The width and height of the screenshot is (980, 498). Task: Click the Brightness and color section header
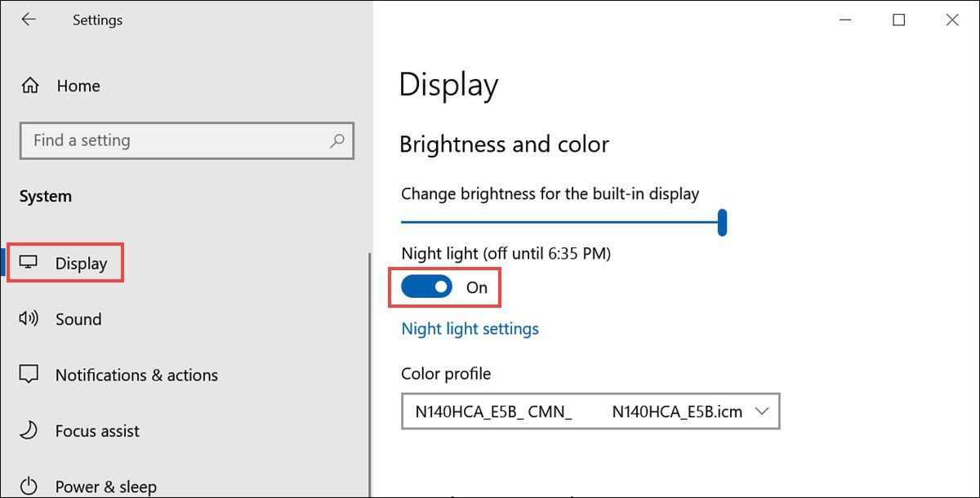(x=504, y=144)
